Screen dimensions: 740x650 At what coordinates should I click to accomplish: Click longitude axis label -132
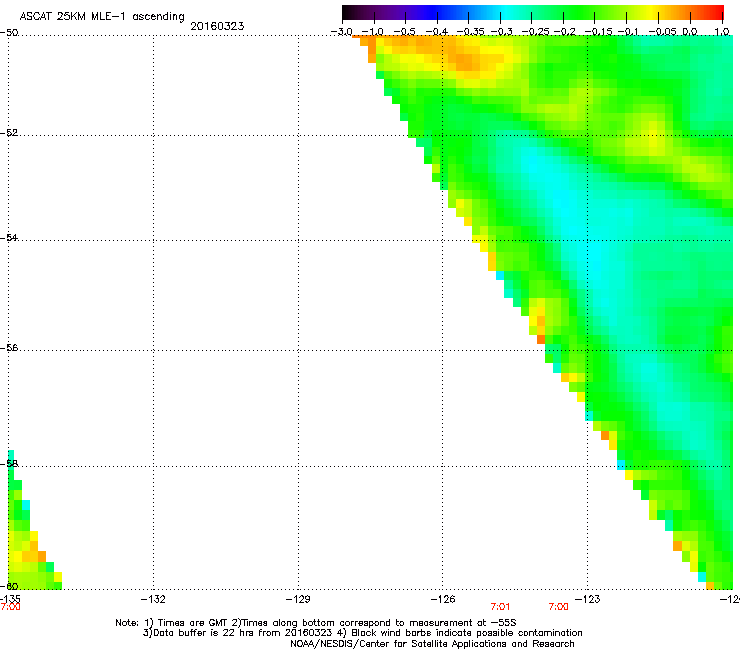153,599
